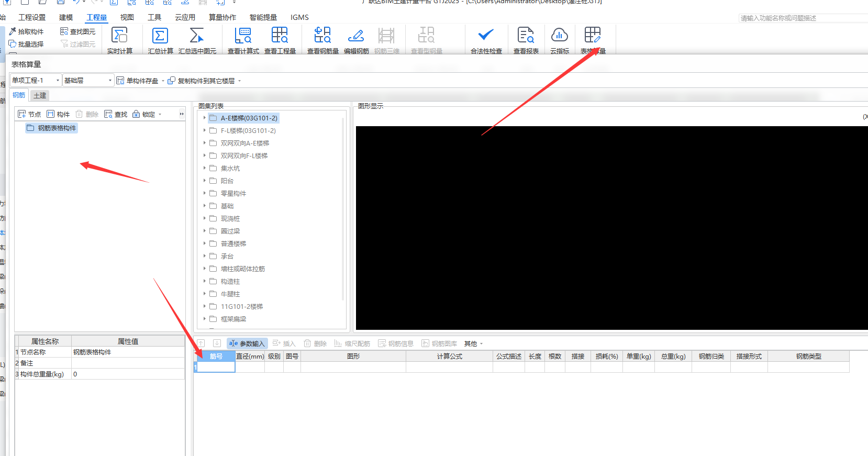Screen dimensions: 868x456
Task: Select 钢筋表格构件 tree node
Action: (x=51, y=128)
